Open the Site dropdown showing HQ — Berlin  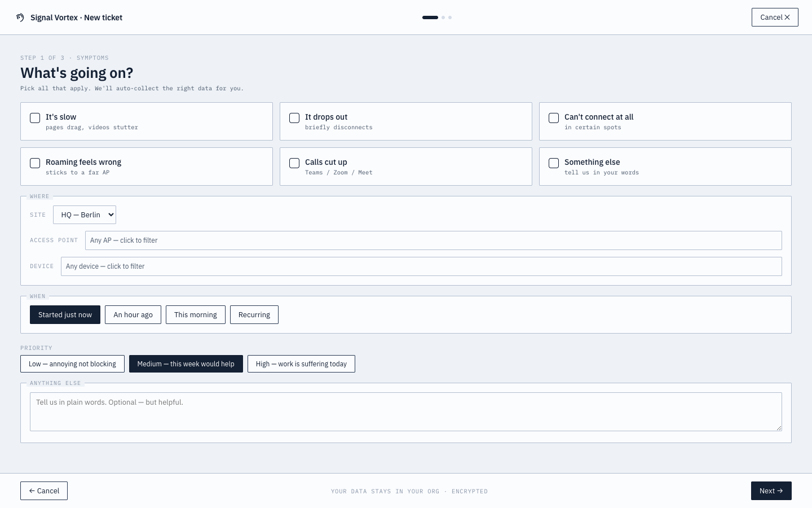85,214
